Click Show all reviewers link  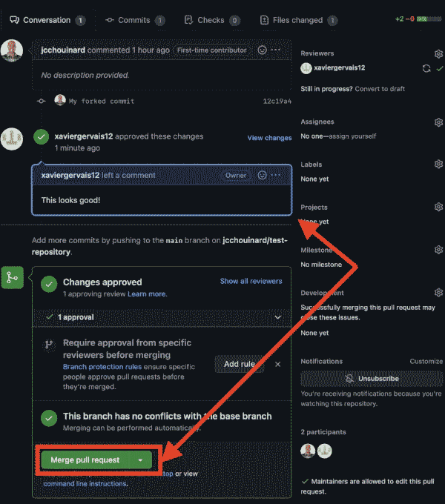click(x=251, y=282)
